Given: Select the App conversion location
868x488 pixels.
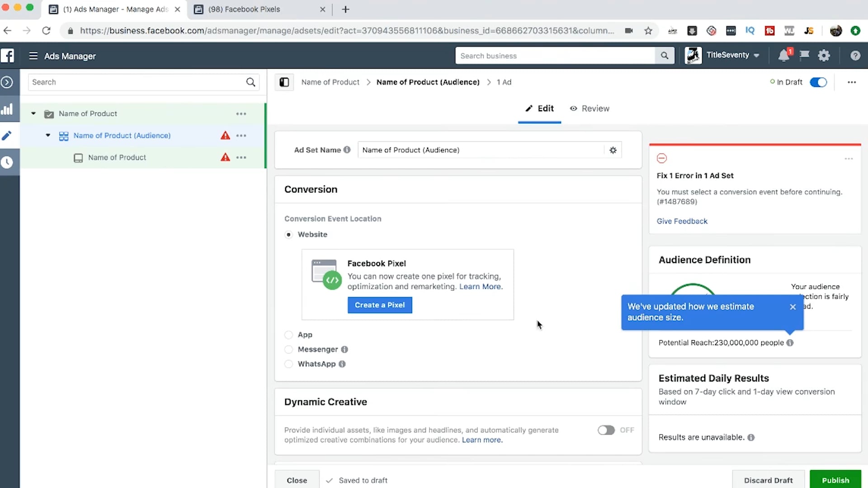Looking at the screenshot, I should click(288, 335).
